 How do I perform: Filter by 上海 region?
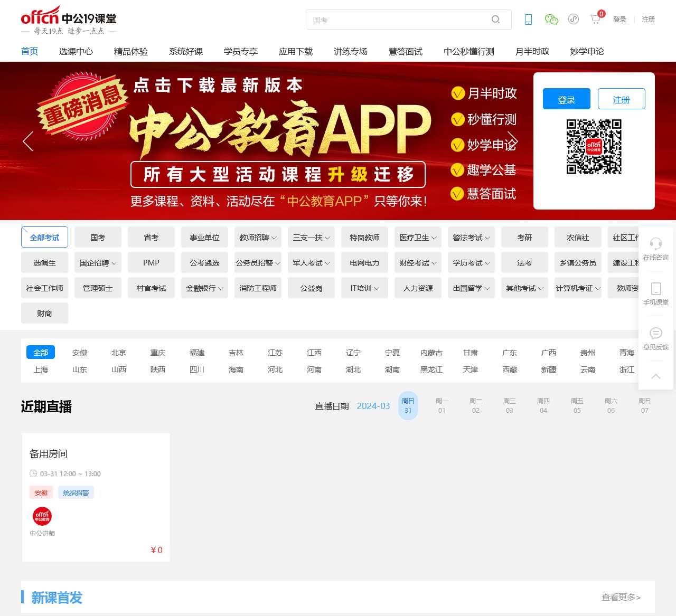coord(41,369)
